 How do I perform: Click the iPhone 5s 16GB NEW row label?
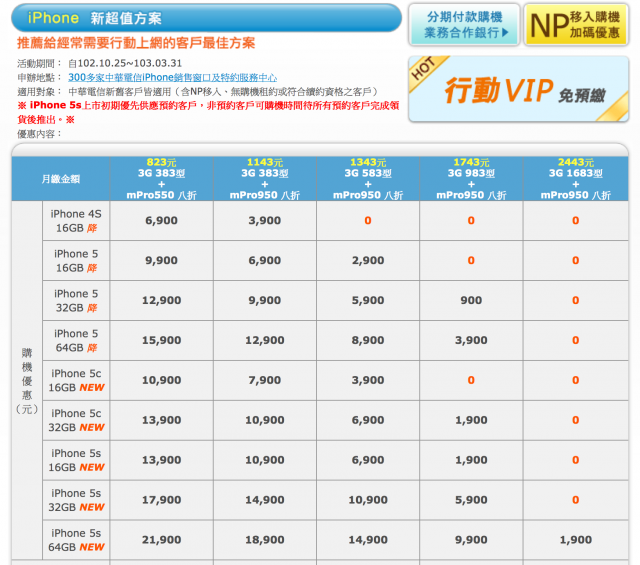click(76, 460)
